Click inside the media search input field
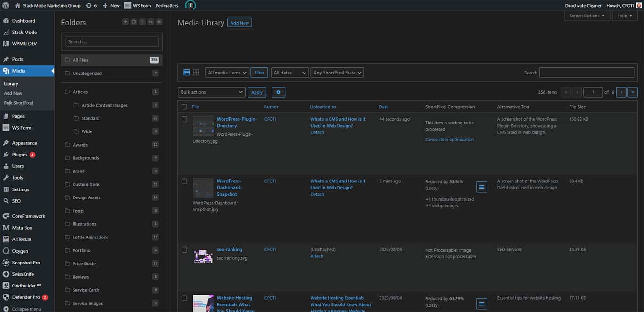Viewport: 644px width, 312px height. pos(586,72)
